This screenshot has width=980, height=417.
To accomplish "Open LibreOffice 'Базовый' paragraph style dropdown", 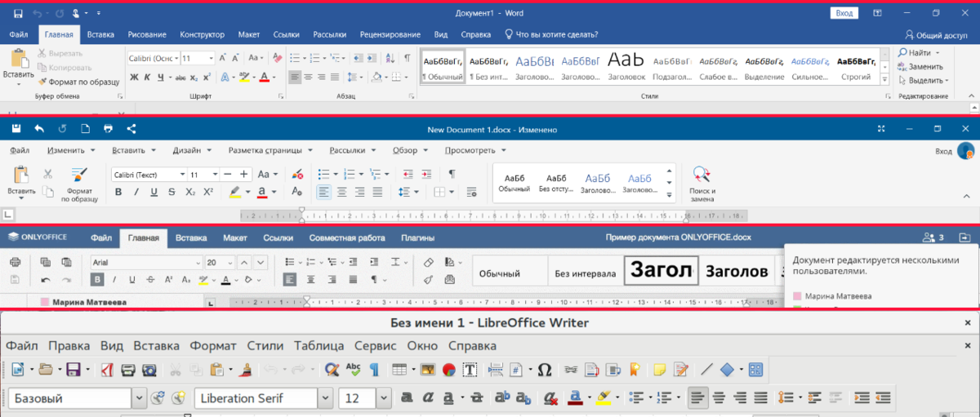I will (139, 398).
